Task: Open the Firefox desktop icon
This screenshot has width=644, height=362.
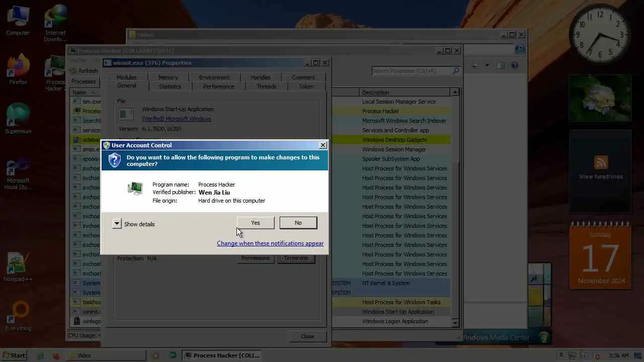Action: pos(18,69)
